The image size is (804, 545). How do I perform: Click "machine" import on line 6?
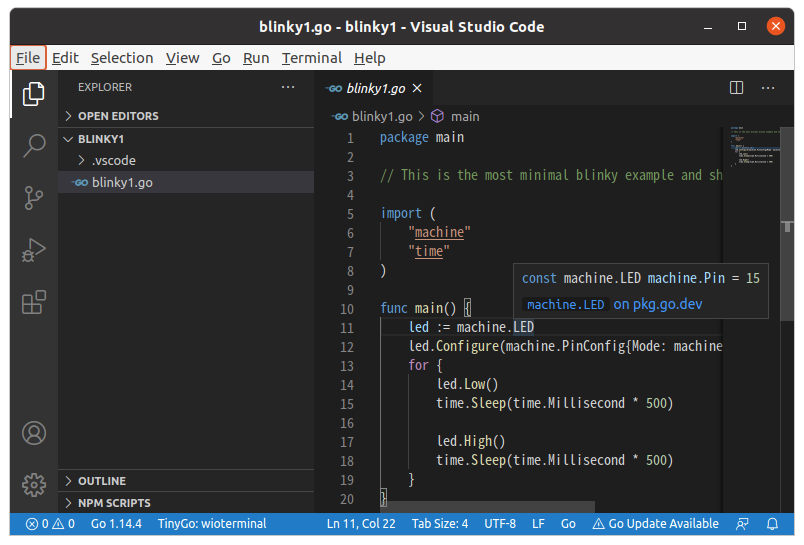point(439,232)
